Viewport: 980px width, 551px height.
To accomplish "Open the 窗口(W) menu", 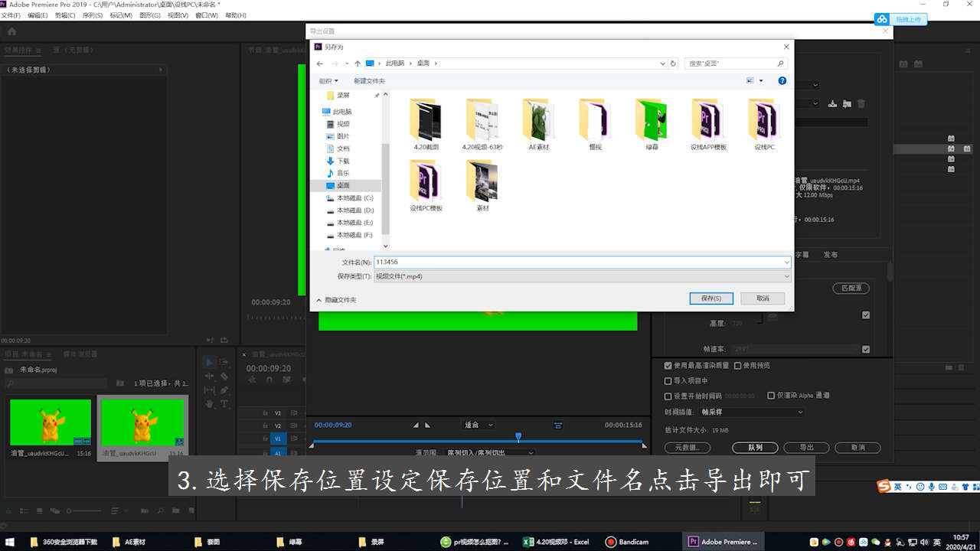I will [x=207, y=15].
